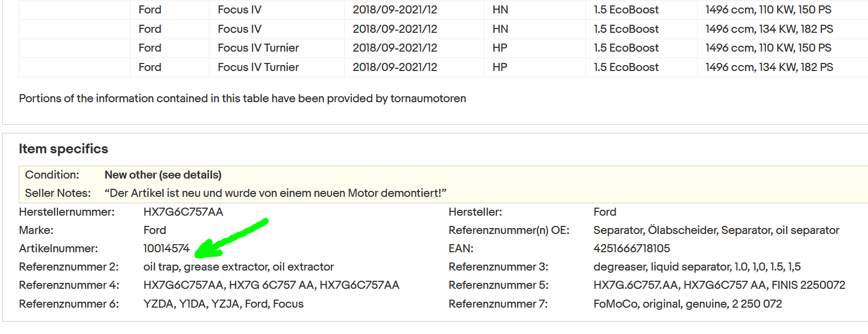
Task: Click the Hersteller value Ford
Action: [604, 212]
